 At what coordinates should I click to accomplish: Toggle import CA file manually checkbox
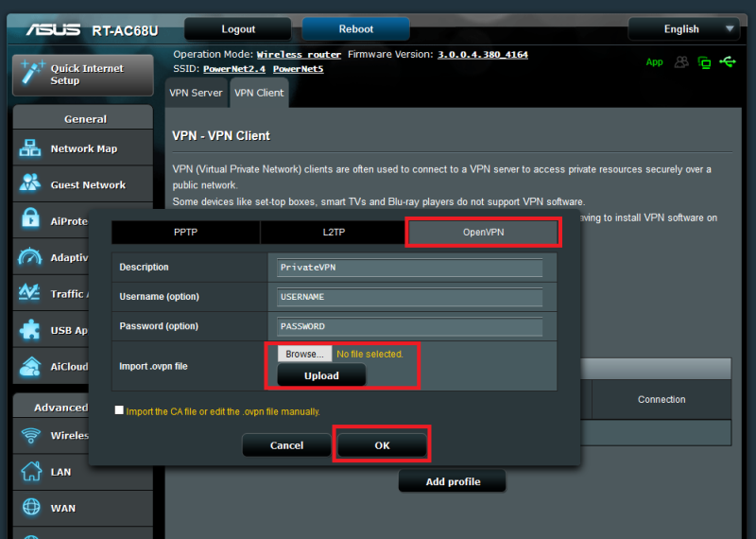(x=119, y=410)
